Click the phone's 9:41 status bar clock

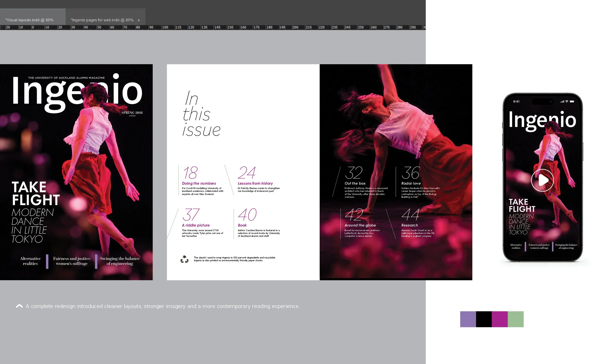516,101
